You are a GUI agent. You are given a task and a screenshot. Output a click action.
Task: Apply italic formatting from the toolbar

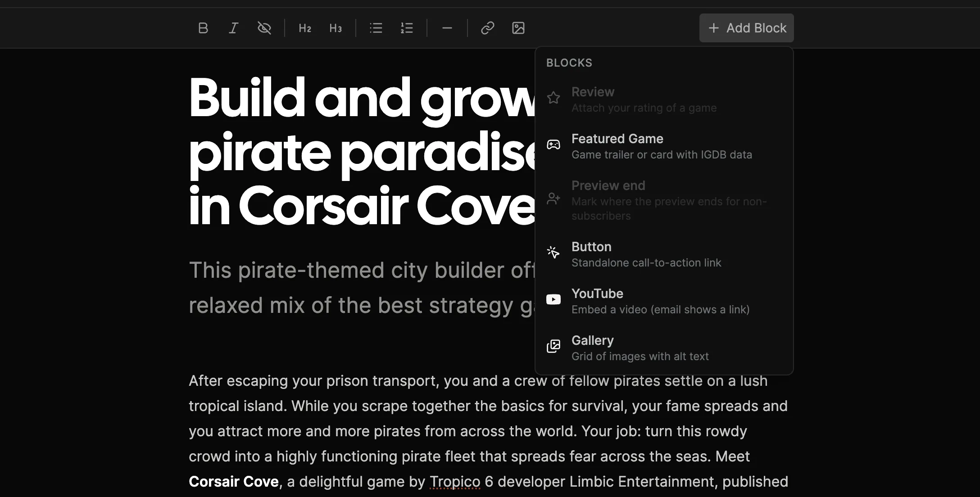[233, 28]
